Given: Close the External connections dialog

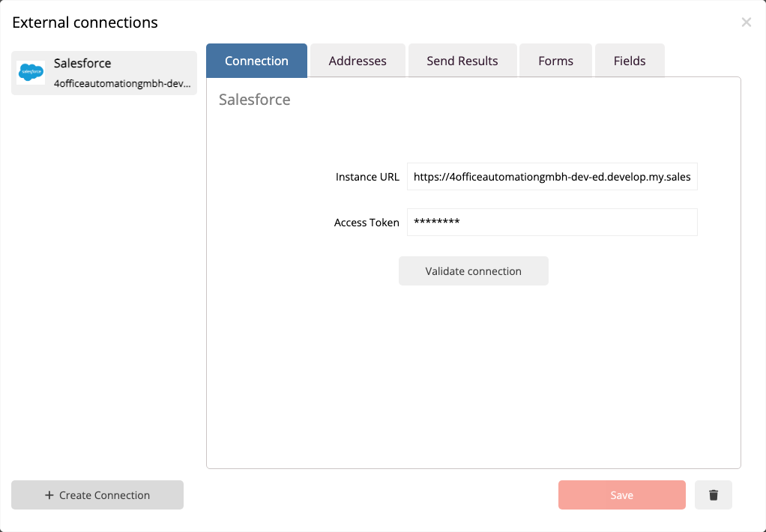Looking at the screenshot, I should (x=746, y=22).
